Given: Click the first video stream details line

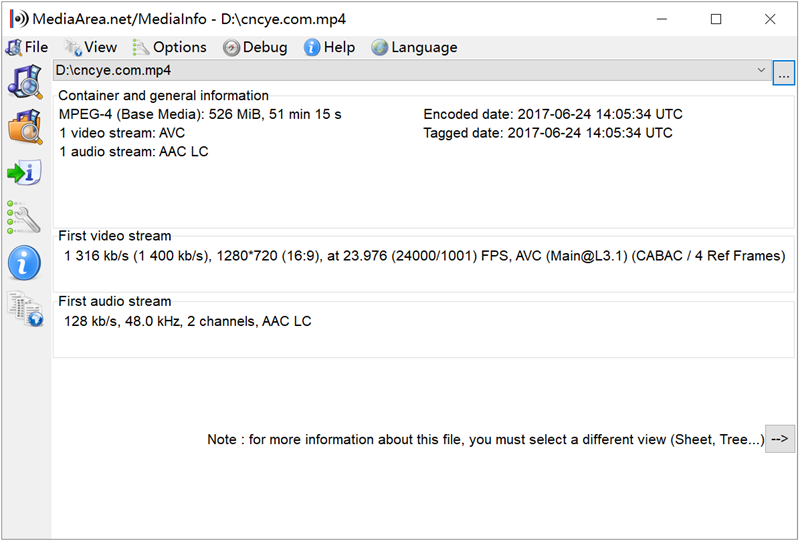Looking at the screenshot, I should click(x=424, y=256).
